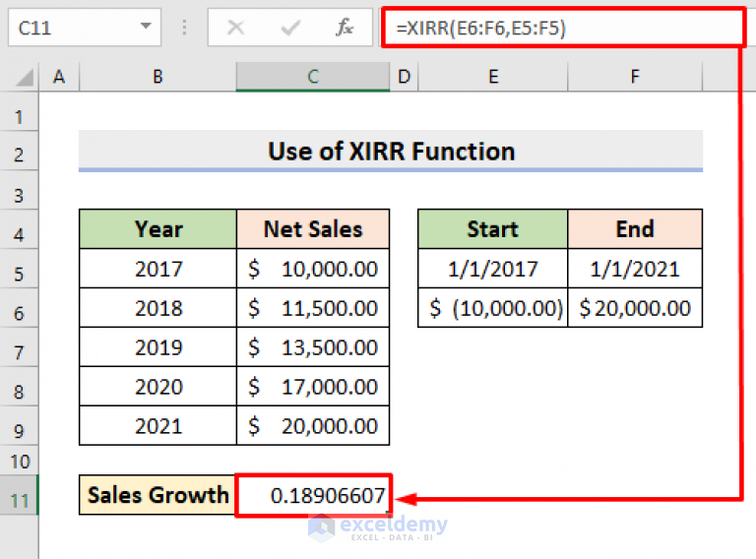Select column B header

[x=157, y=77]
